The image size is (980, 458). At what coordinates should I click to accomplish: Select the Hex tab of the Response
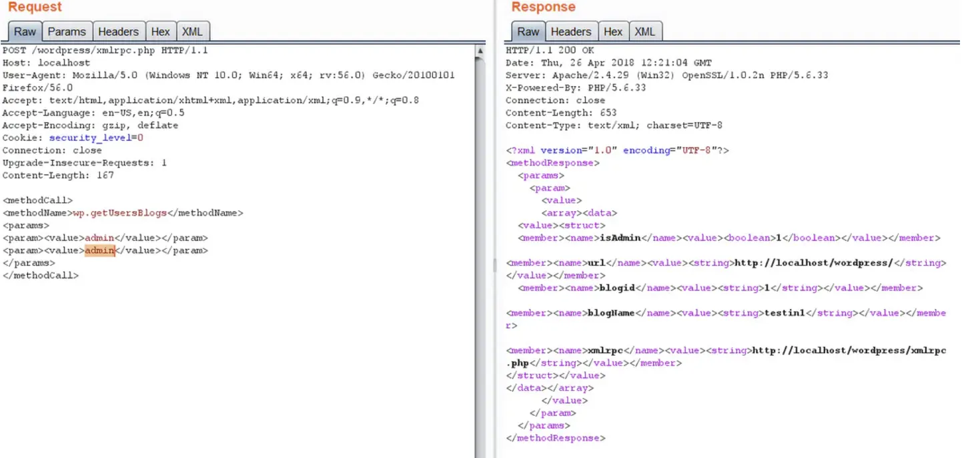612,31
